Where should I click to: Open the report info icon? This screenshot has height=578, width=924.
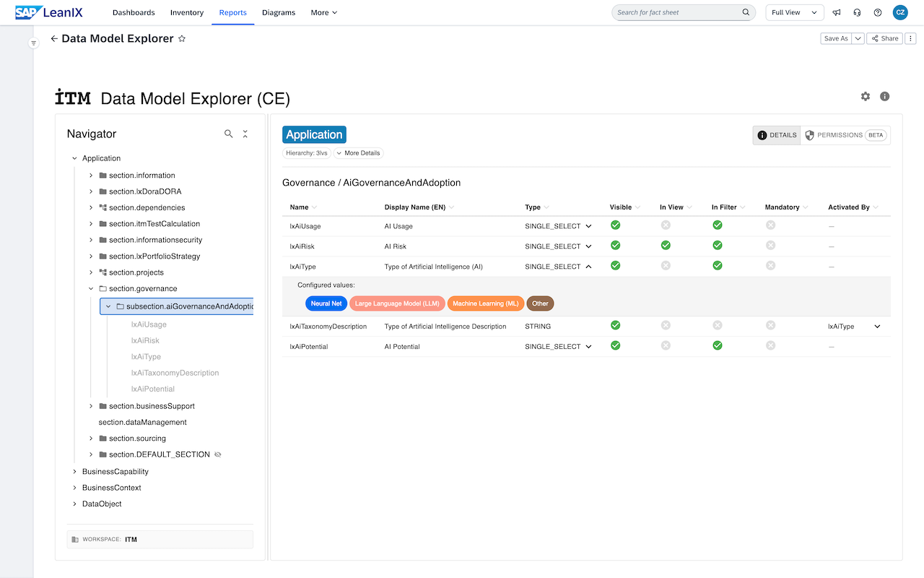click(885, 96)
